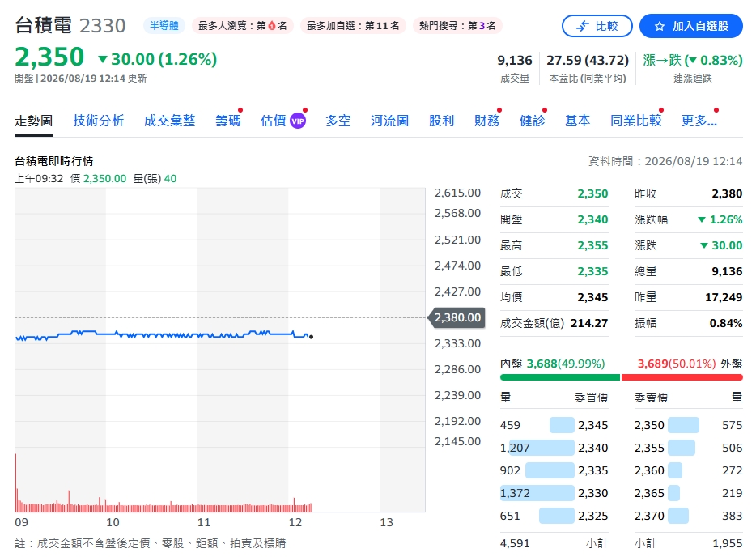
Task: Click red 外盤 ratio bar
Action: [682, 377]
